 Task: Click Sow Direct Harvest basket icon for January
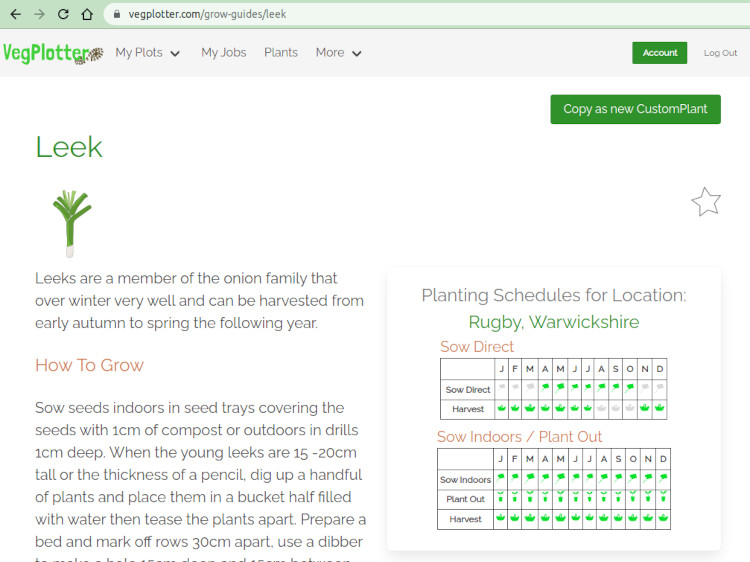pos(501,408)
